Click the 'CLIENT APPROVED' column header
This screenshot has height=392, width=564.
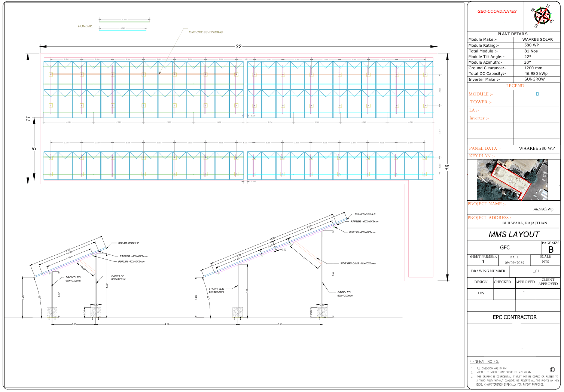(548, 282)
